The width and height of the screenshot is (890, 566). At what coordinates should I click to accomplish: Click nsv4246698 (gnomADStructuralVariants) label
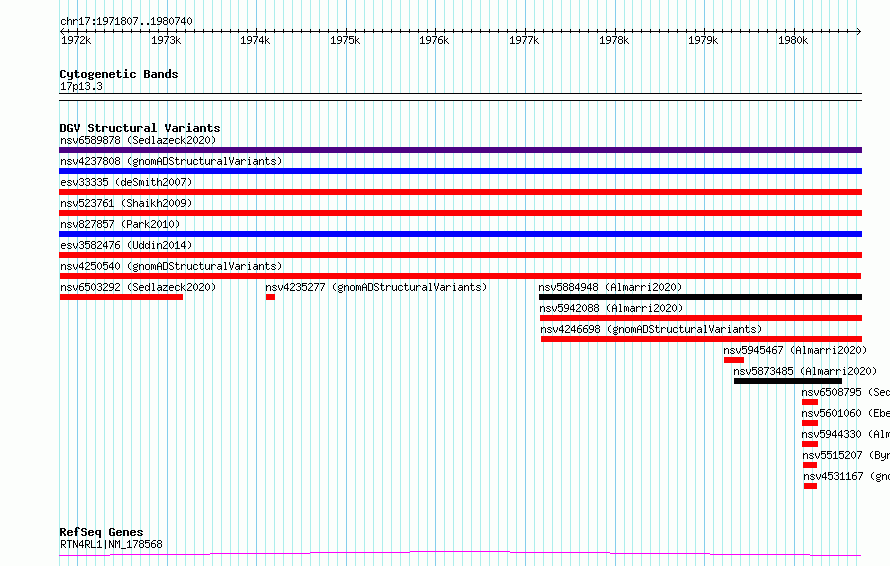651,329
